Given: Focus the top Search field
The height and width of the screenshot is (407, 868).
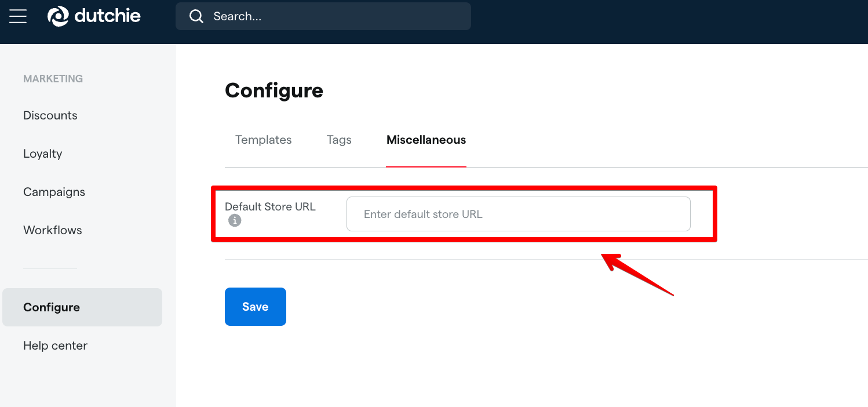Looking at the screenshot, I should point(323,16).
